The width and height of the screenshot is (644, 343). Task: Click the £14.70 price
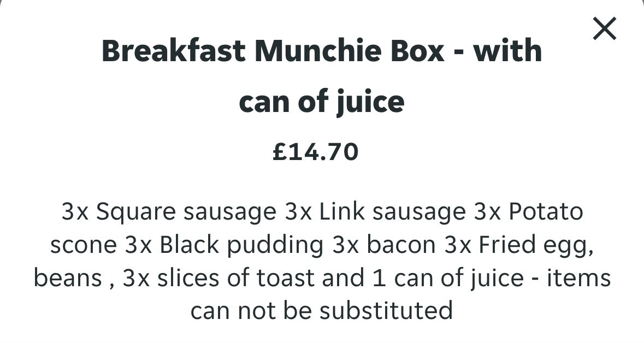tap(315, 152)
